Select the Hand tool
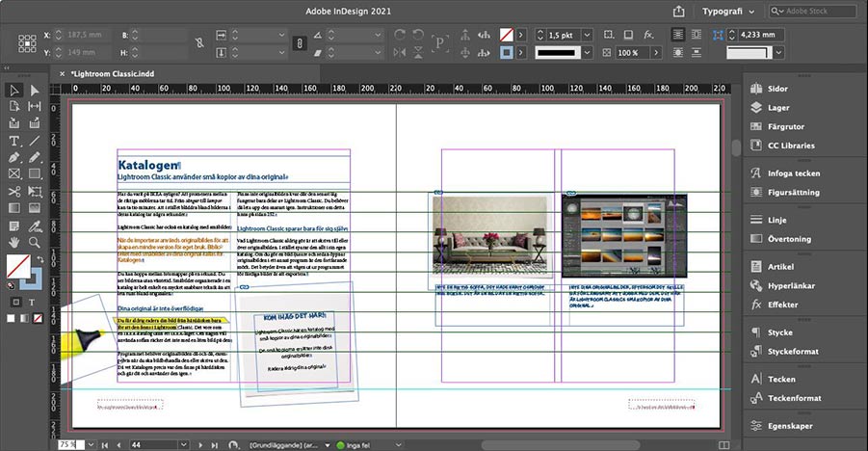The image size is (868, 451). pos(14,242)
